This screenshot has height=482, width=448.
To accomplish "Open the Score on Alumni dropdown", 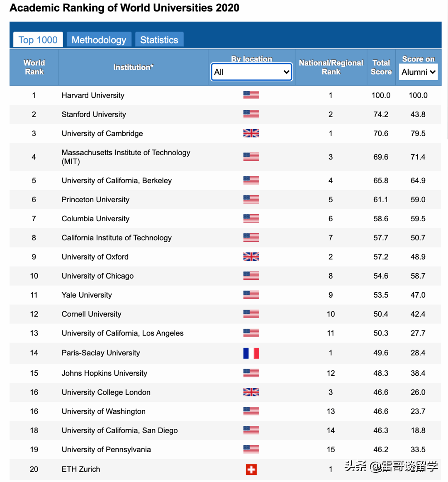I will 418,72.
